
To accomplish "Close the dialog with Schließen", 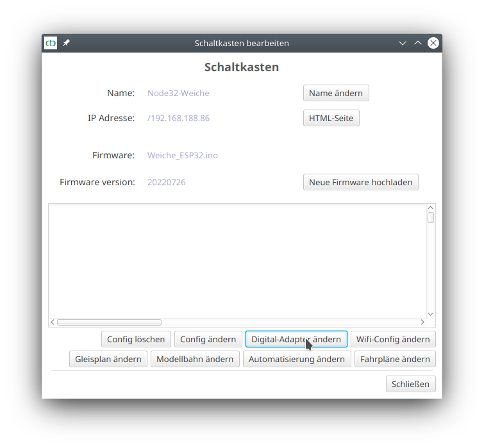I will [x=410, y=384].
